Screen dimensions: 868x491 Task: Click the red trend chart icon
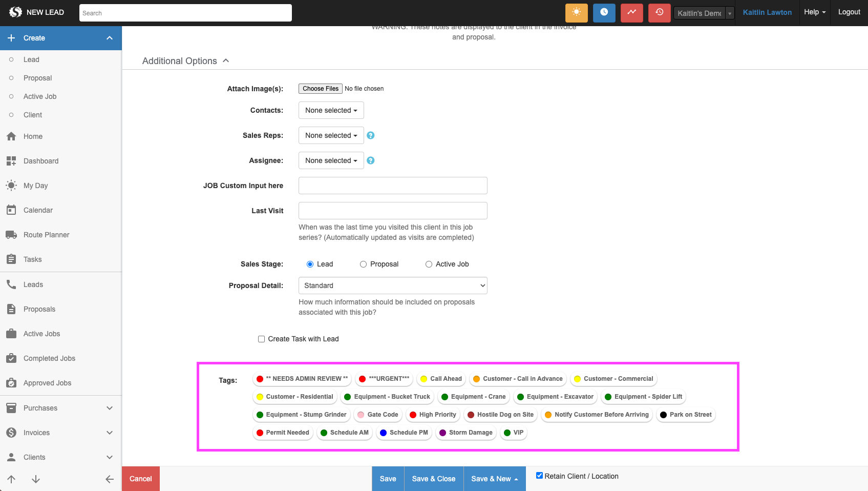(631, 12)
